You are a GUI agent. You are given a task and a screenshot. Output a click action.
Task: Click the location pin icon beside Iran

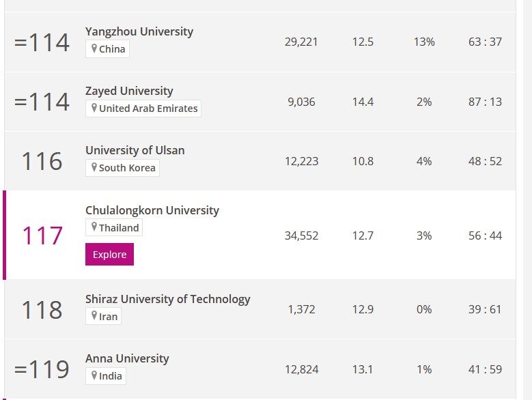click(x=94, y=316)
